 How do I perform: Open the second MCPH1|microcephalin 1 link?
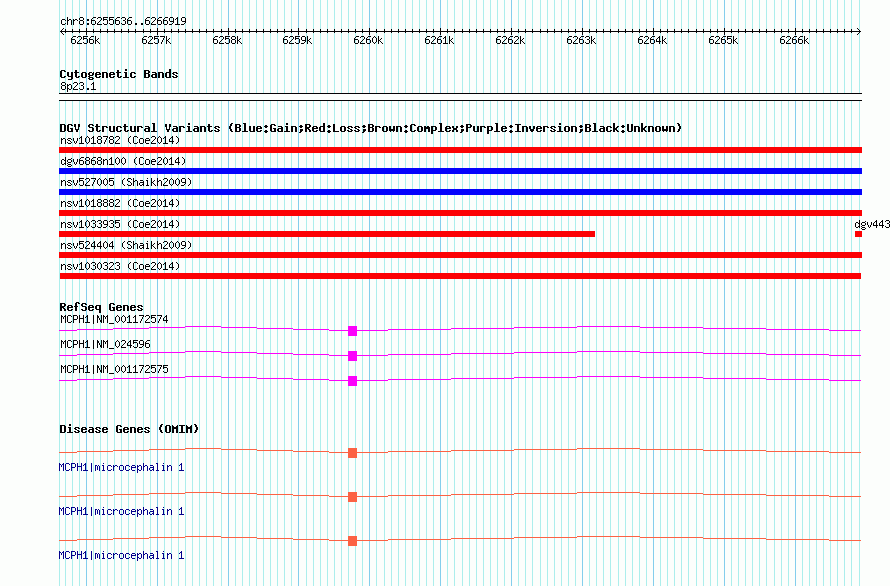[x=121, y=512]
